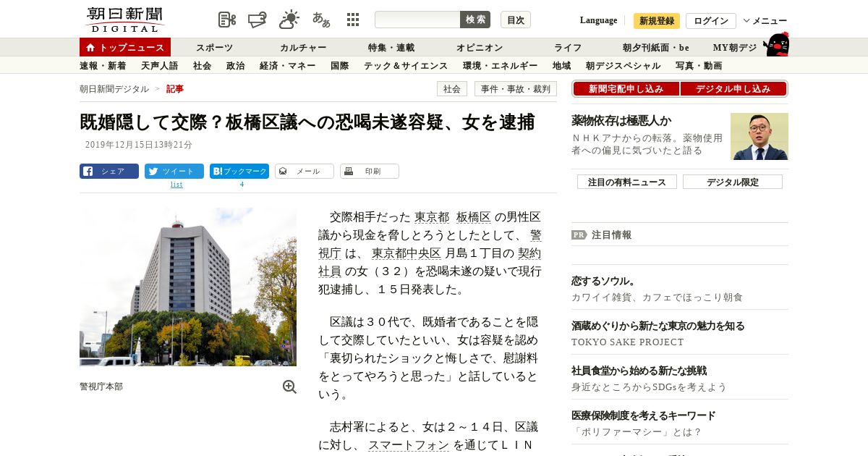This screenshot has height=456, width=868.
Task: Click the bookmark count 4
Action: coord(242,185)
